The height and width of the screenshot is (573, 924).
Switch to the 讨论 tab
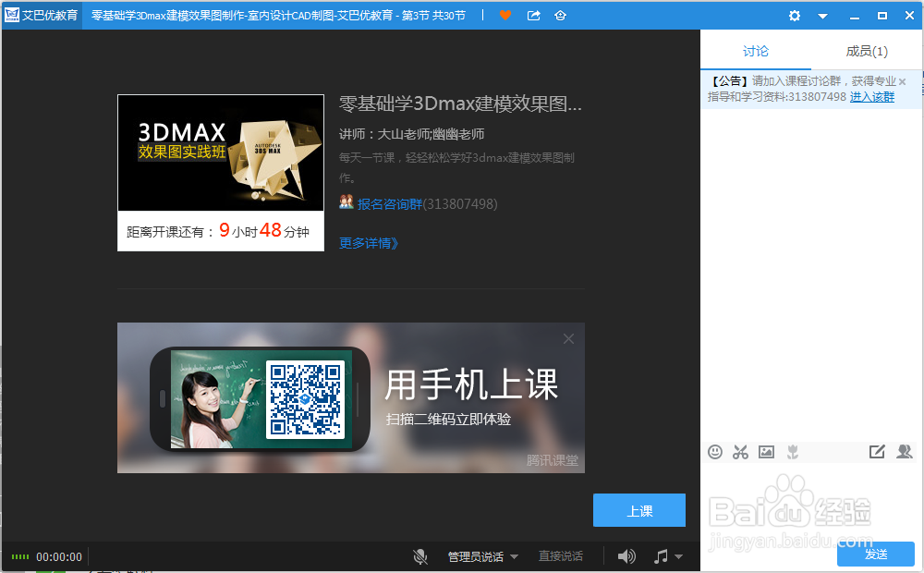[756, 51]
